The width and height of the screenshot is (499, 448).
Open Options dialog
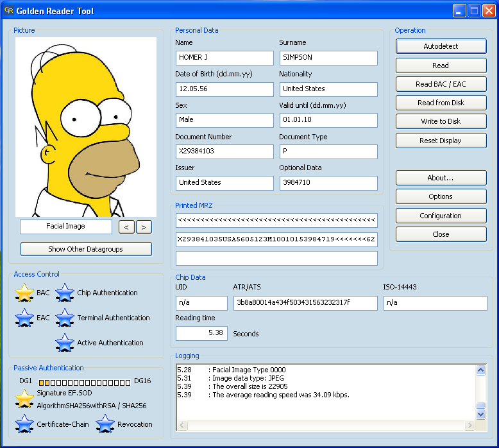coord(441,196)
